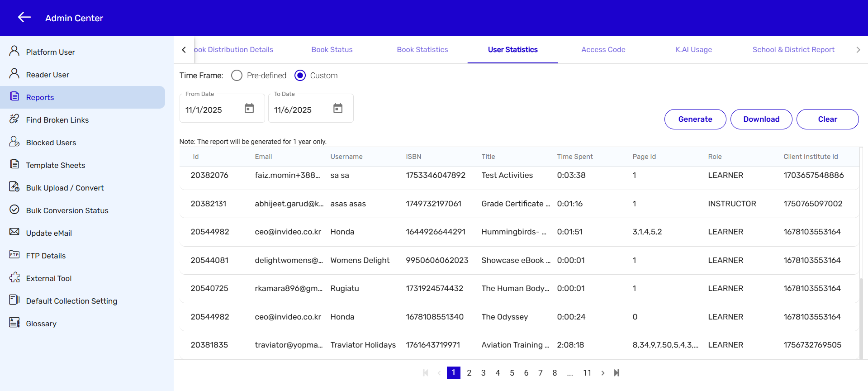Open the From Date calendar picker icon

coord(249,109)
